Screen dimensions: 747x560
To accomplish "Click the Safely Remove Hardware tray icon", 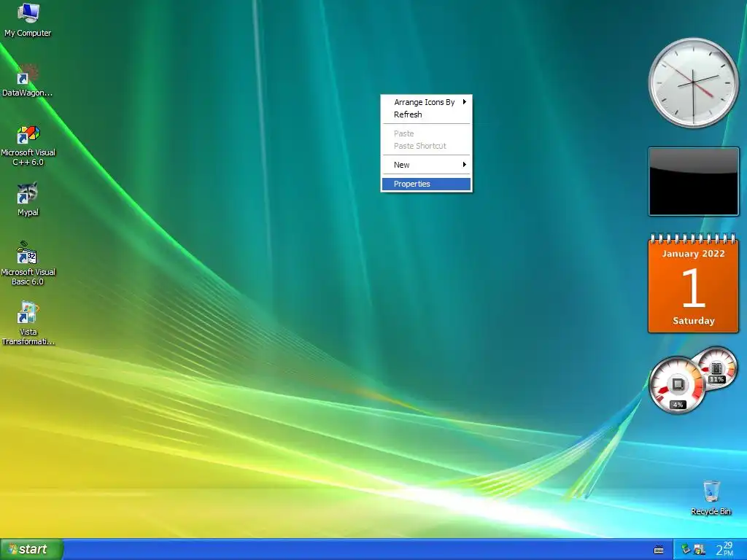I will (x=686, y=550).
